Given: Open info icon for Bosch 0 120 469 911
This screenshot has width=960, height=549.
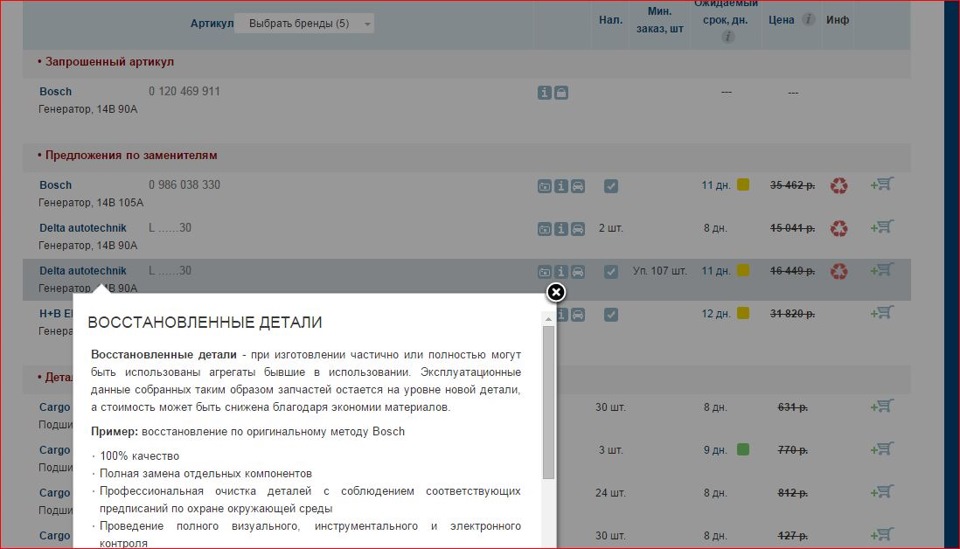Looking at the screenshot, I should coord(544,92).
